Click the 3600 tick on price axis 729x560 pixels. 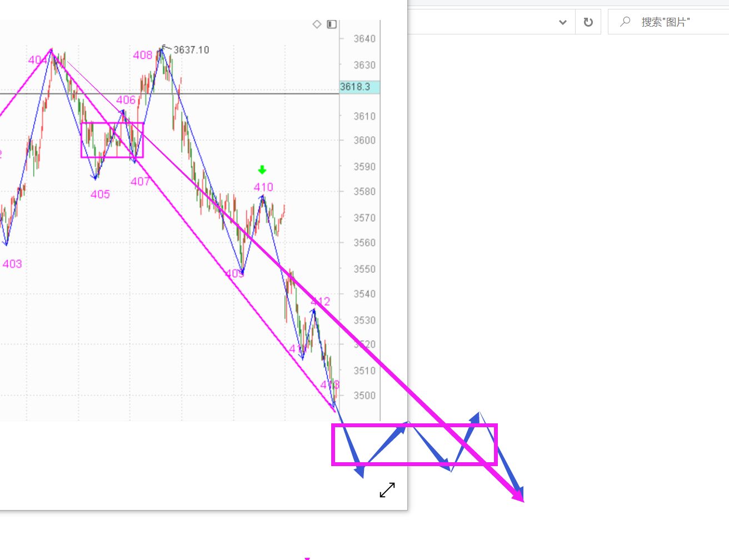(x=364, y=141)
